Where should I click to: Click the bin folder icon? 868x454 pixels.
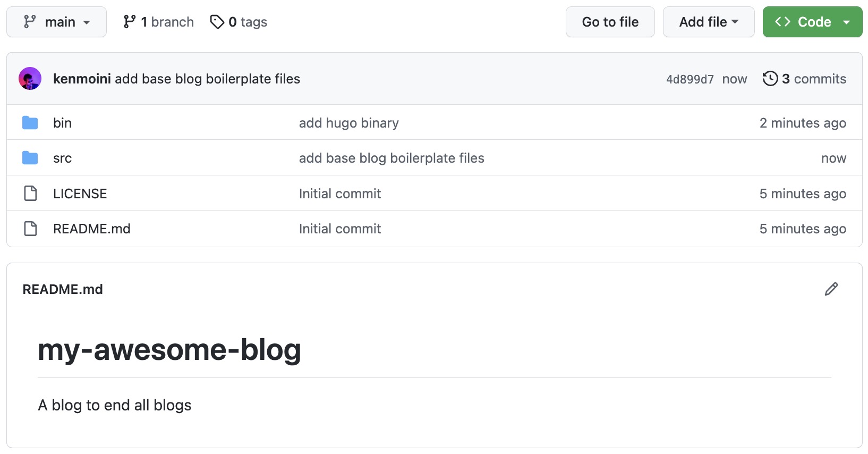(x=30, y=123)
